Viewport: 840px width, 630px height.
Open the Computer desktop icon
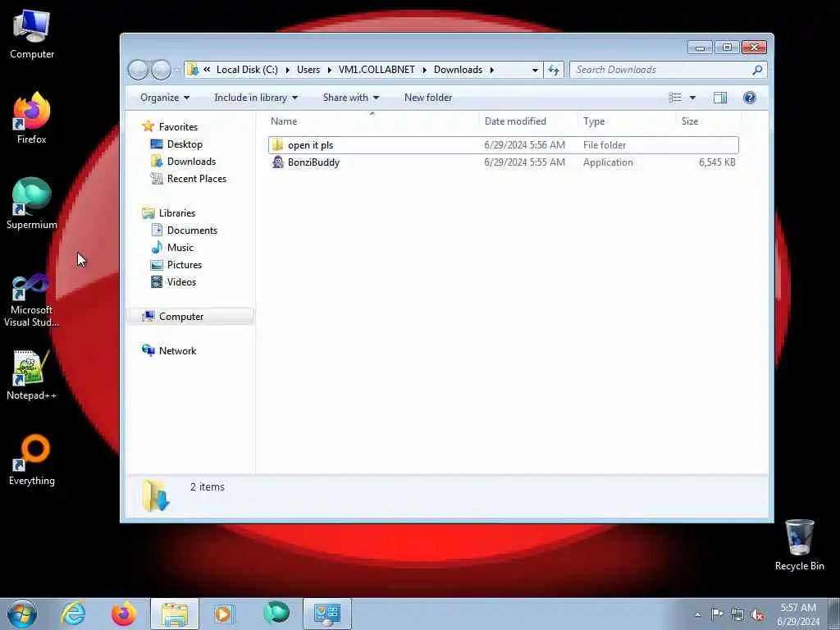[32, 34]
